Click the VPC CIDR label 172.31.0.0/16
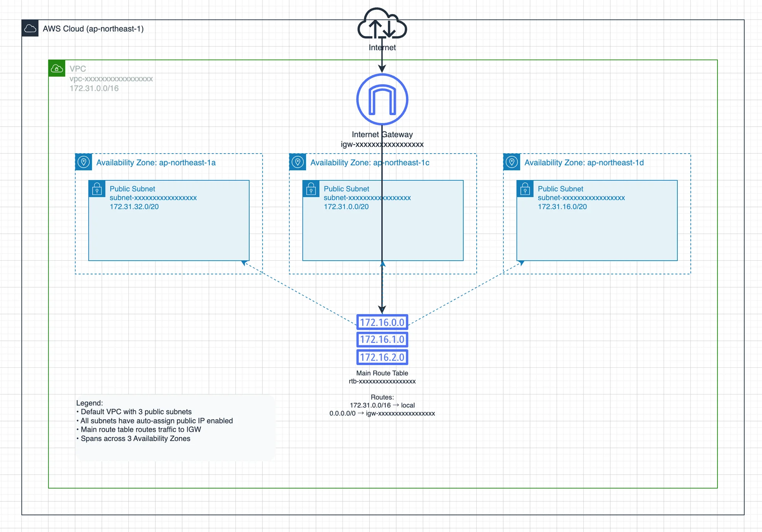The image size is (762, 532). [94, 88]
